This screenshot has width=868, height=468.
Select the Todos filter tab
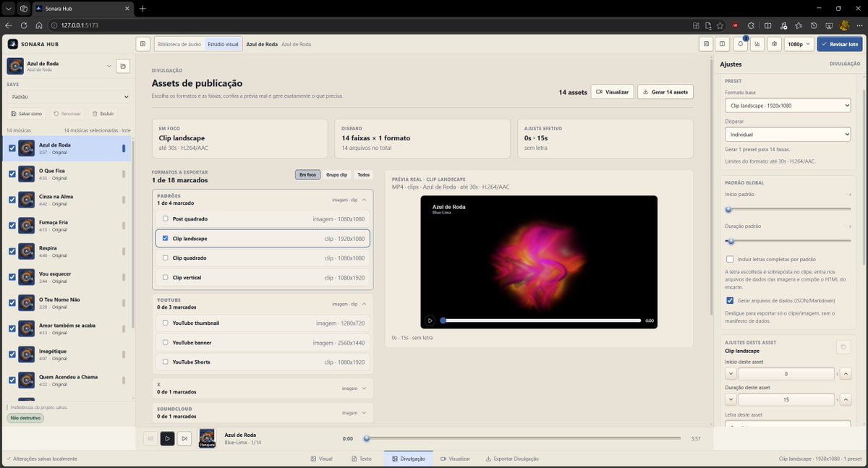coord(363,174)
